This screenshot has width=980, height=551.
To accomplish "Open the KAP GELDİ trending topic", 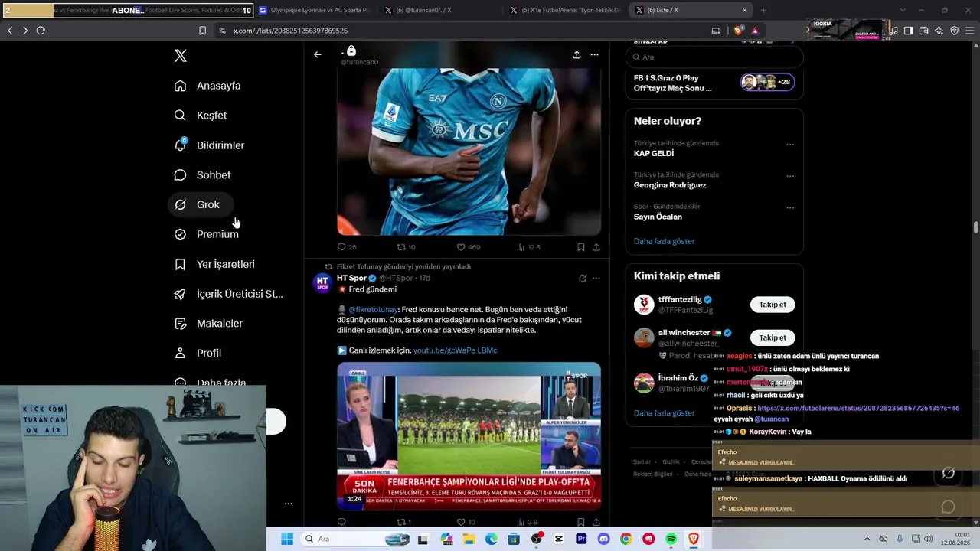I will click(x=654, y=154).
